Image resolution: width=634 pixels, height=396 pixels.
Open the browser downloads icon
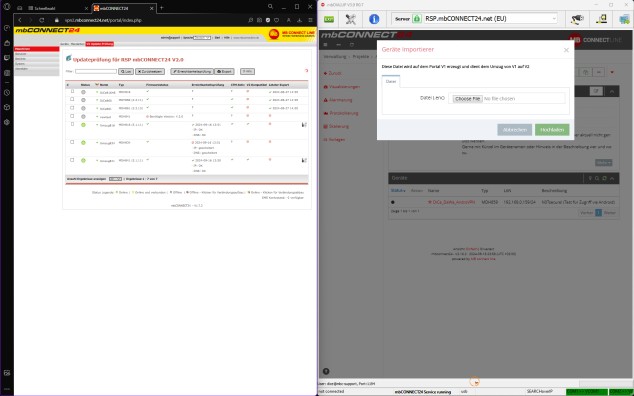(299, 20)
